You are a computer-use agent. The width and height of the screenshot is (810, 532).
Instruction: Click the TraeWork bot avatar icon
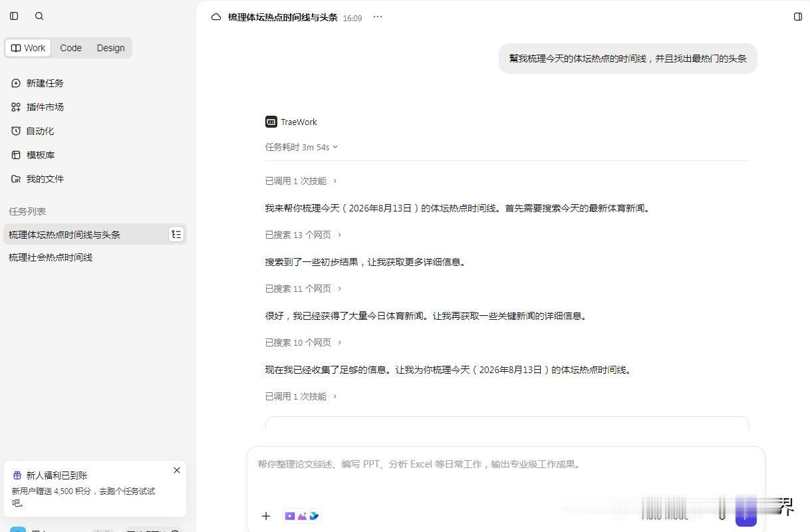[x=271, y=122]
